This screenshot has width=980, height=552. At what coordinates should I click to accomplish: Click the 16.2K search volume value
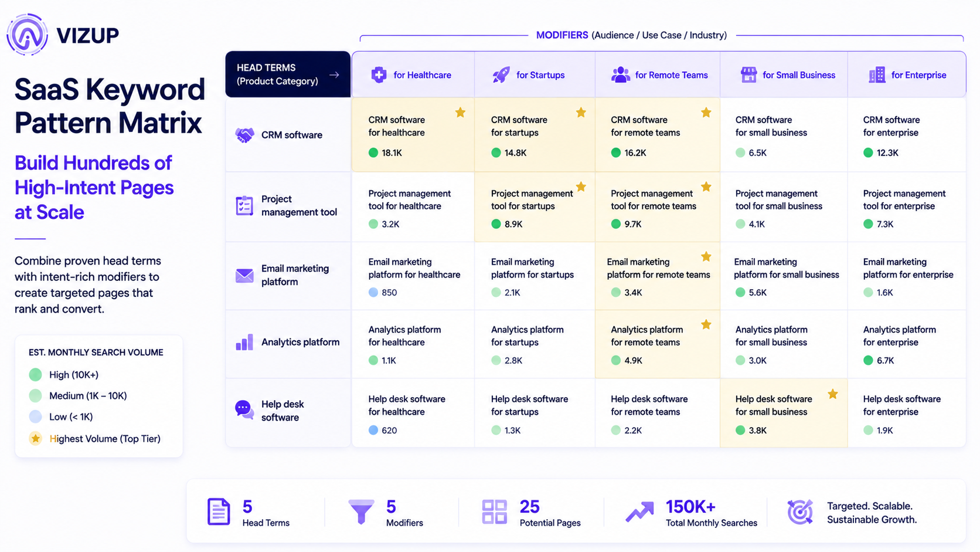pos(635,153)
